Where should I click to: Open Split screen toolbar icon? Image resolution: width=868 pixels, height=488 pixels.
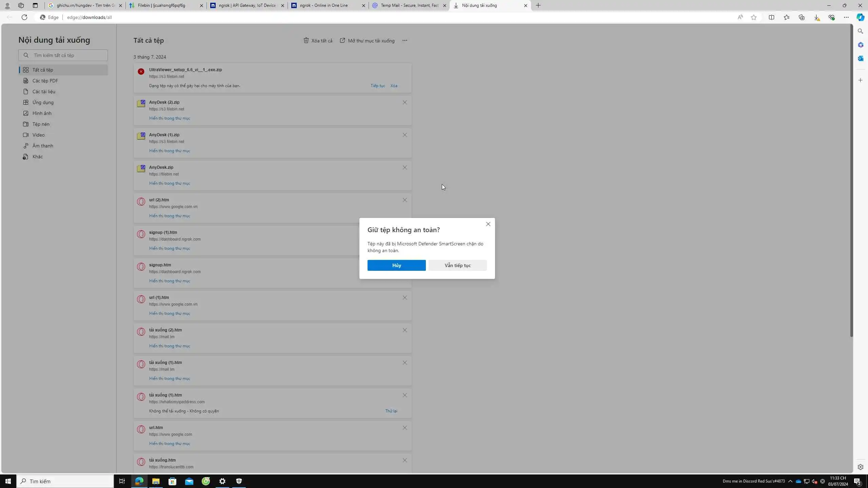[771, 17]
